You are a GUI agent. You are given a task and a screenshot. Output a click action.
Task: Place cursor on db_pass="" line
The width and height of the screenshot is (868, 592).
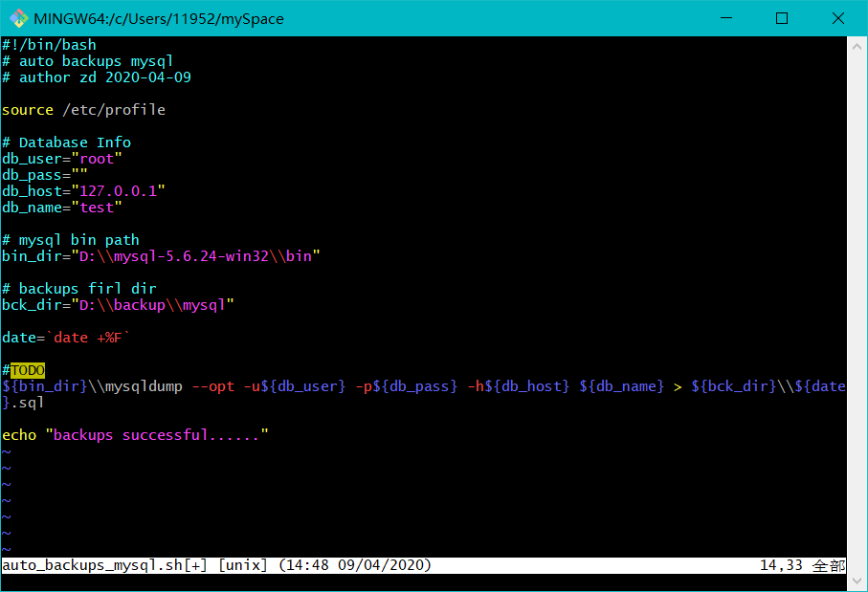point(45,175)
